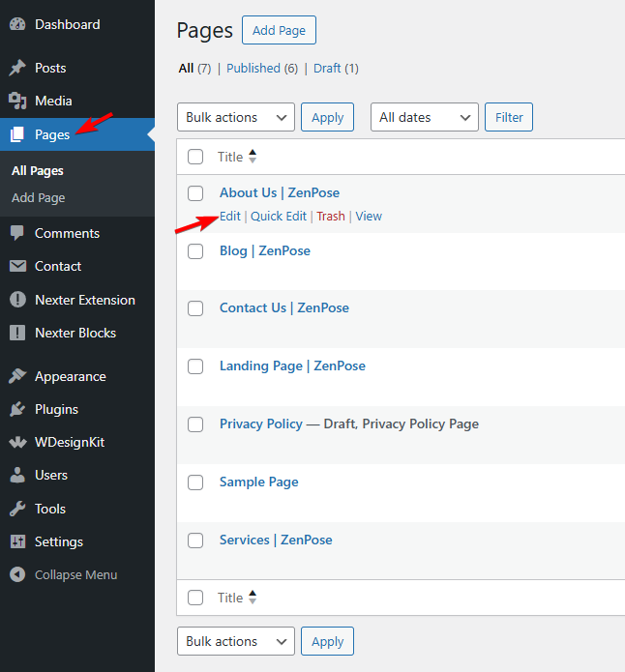Image resolution: width=625 pixels, height=672 pixels.
Task: Tick the select-all checkbox in the table header
Action: [x=195, y=157]
